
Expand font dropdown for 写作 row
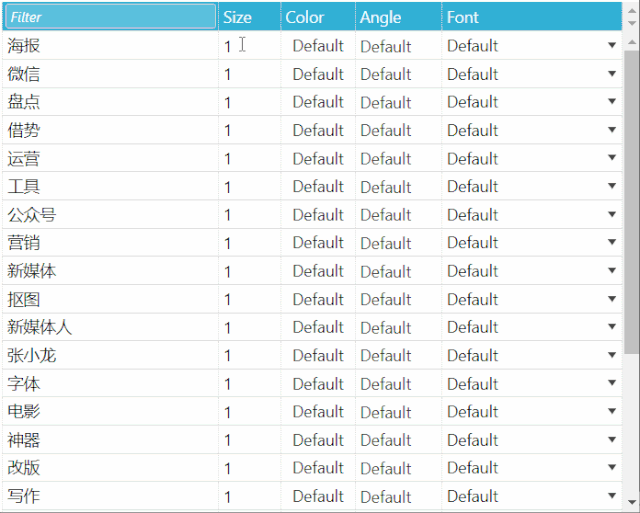click(x=611, y=495)
